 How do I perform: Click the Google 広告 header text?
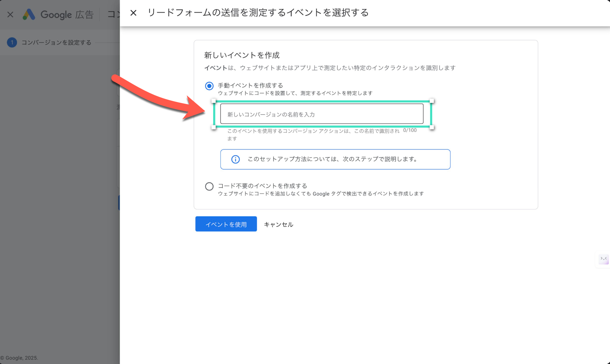click(67, 15)
